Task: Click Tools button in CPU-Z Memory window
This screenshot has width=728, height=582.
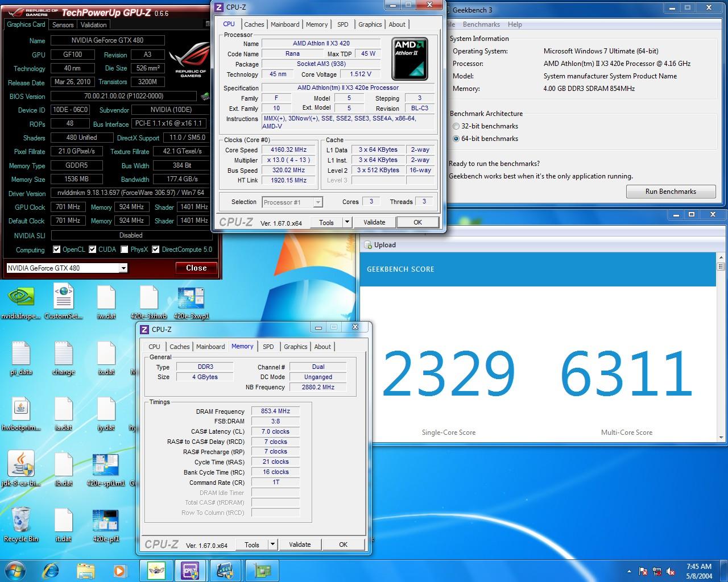Action: 252,544
